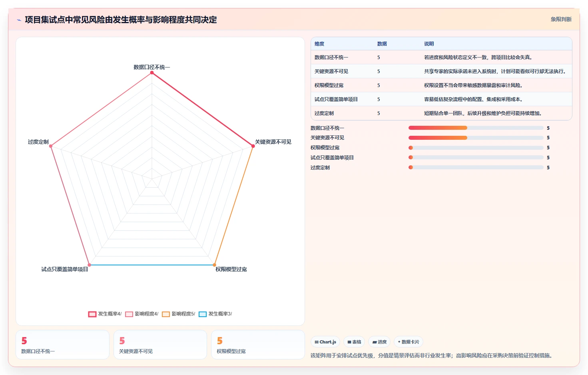Viewport: 588px width, 375px height.
Task: Click the radar point at 过度定制 vertex
Action: tap(51, 146)
